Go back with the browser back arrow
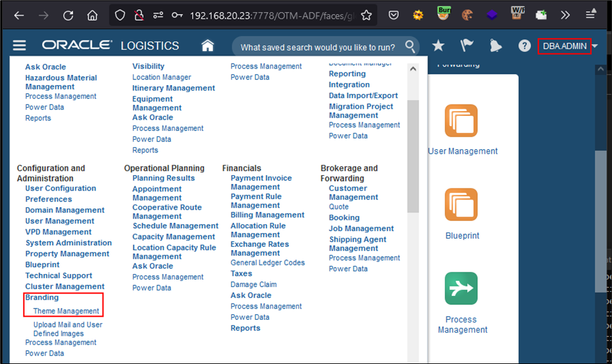 (x=19, y=16)
